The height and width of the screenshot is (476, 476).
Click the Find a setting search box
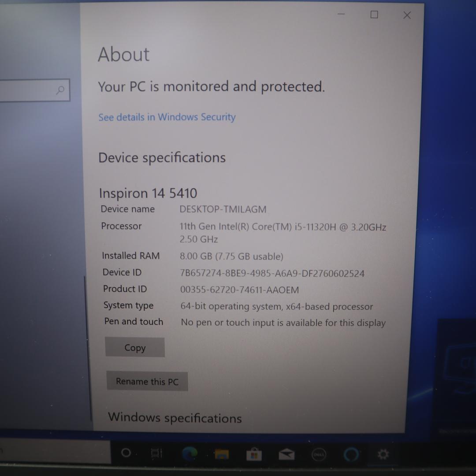34,90
